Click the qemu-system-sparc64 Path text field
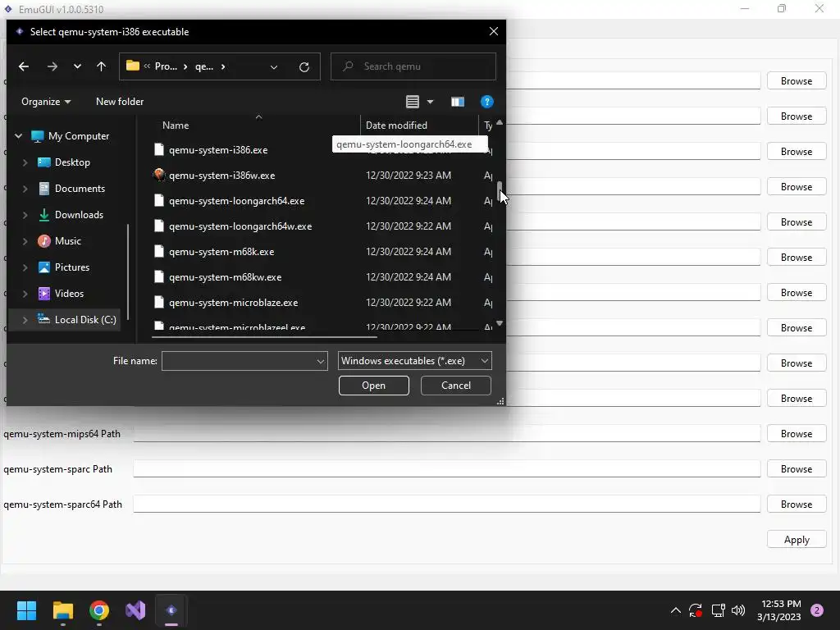Screen dimensions: 840x630 coord(447,504)
